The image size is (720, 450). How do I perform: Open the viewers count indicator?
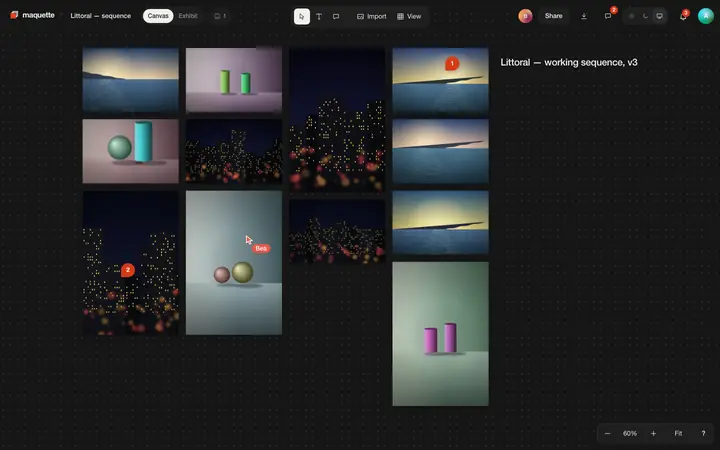(220, 16)
